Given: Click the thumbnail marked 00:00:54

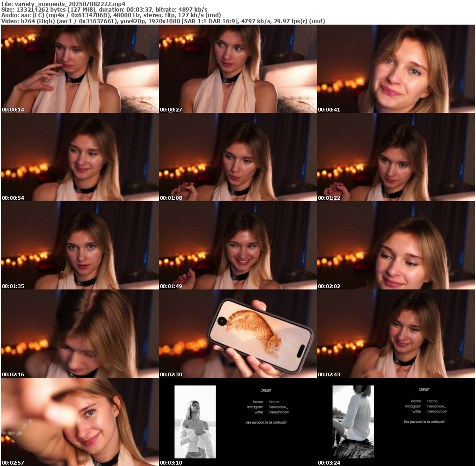Looking at the screenshot, I should tap(79, 157).
